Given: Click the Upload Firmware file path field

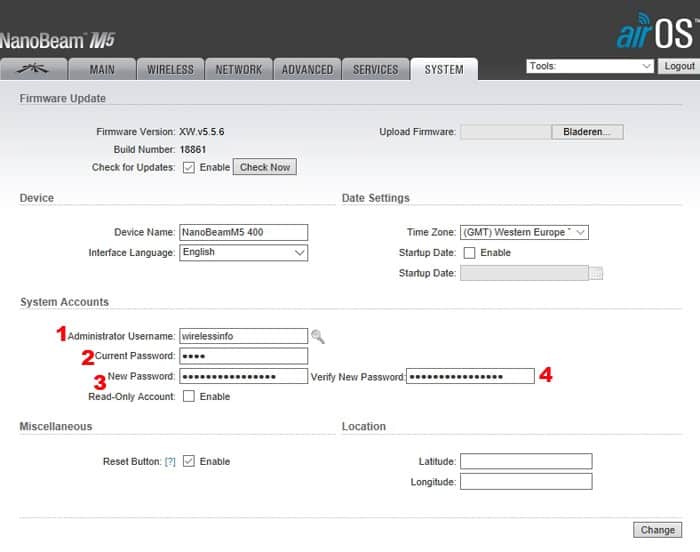Looking at the screenshot, I should 506,132.
